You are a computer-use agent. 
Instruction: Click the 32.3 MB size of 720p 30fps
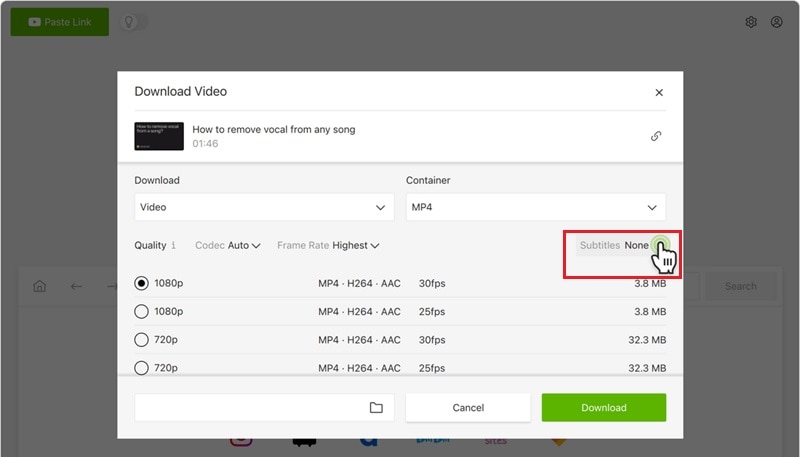(647, 340)
